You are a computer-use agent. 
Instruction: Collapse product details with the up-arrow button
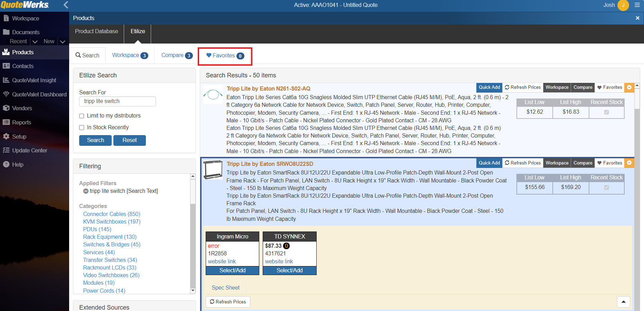(x=623, y=302)
